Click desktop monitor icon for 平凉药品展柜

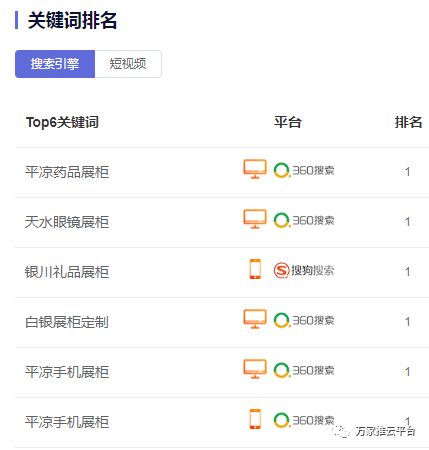coord(255,169)
